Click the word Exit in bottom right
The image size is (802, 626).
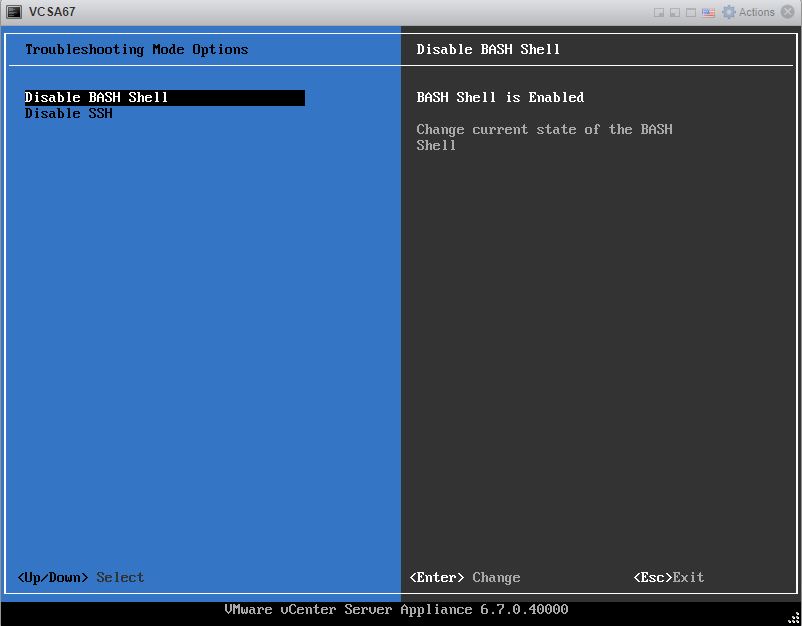688,577
